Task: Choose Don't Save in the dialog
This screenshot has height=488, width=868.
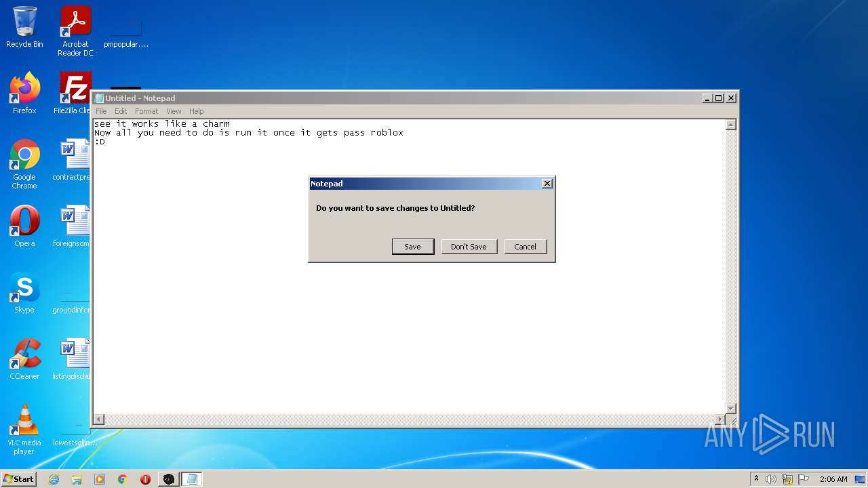Action: tap(469, 247)
